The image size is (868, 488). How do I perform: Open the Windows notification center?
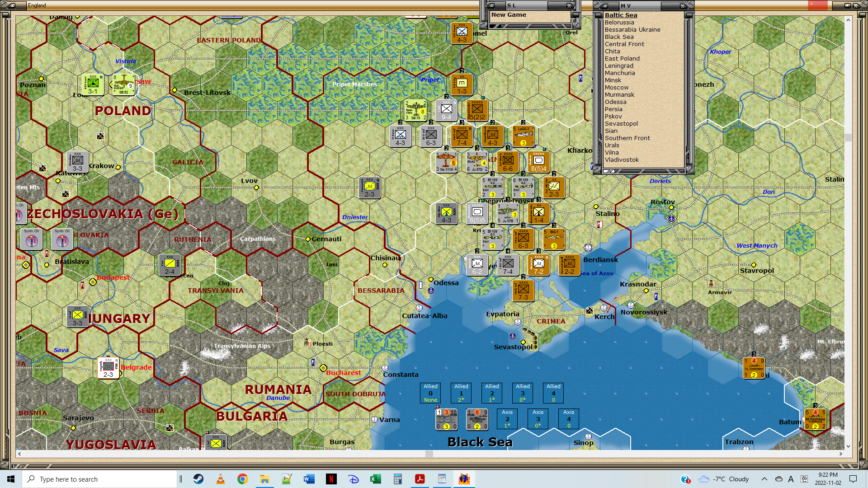click(853, 479)
